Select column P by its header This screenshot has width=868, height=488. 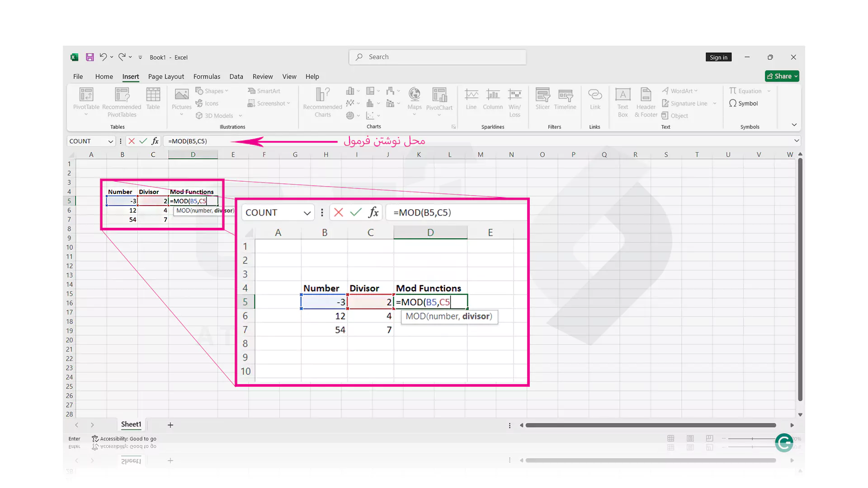tap(573, 155)
